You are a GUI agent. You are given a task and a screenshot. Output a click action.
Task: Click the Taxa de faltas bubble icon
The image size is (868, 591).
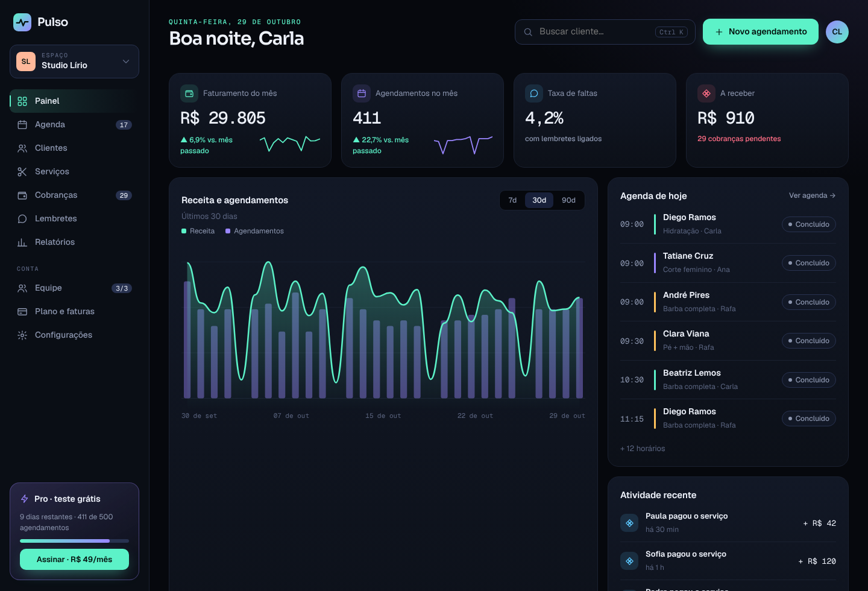(534, 93)
